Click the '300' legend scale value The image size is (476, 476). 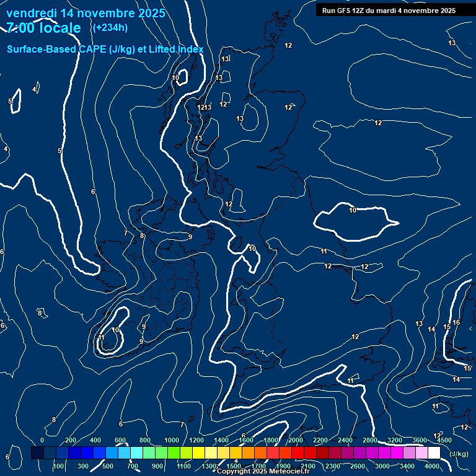(83, 466)
